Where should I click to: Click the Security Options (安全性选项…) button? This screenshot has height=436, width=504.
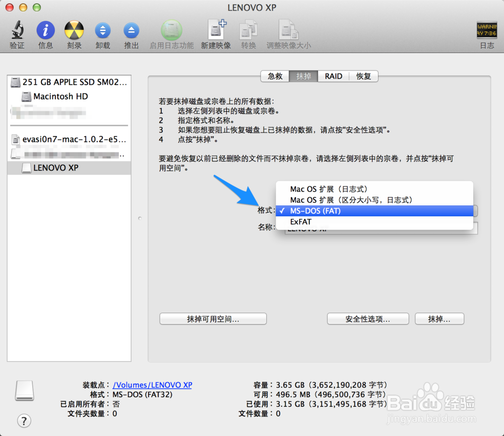(368, 319)
